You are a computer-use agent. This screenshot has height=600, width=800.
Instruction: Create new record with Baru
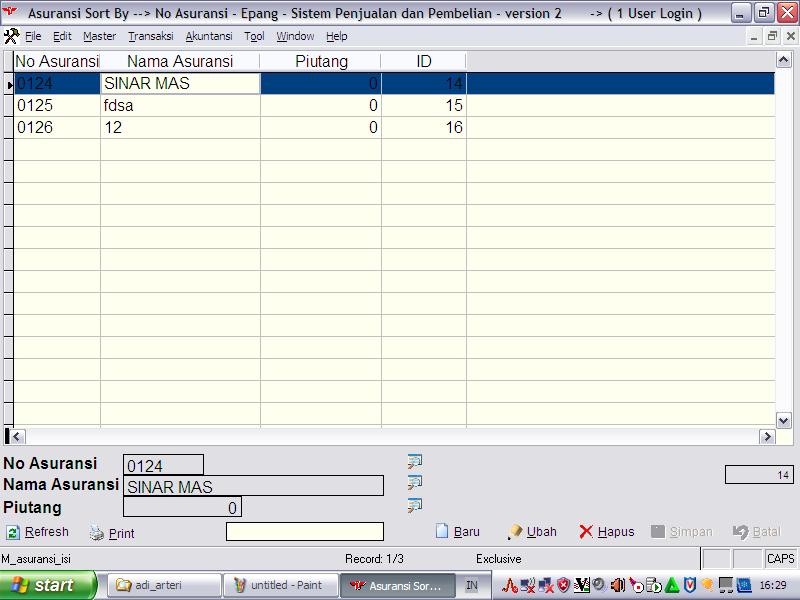click(x=457, y=532)
